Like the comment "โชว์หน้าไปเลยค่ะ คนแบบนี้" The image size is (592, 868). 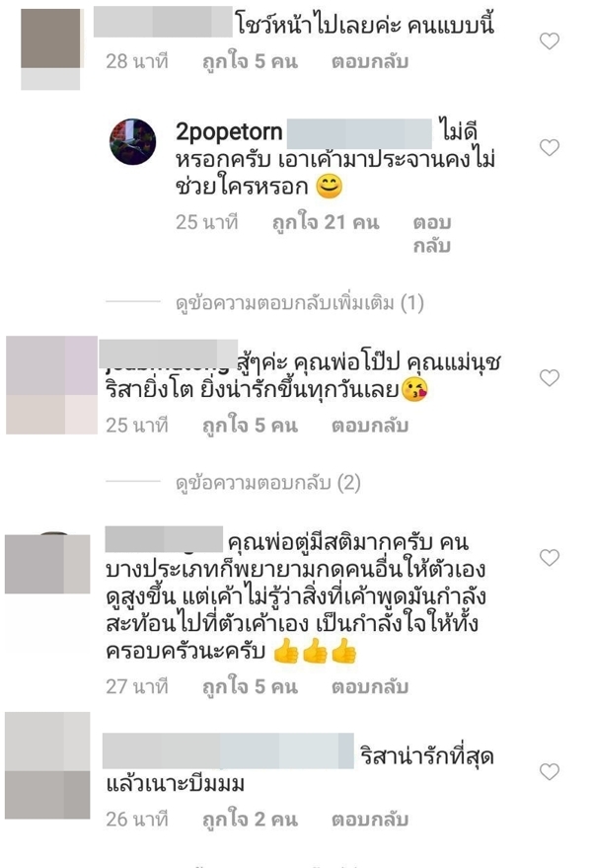pyautogui.click(x=550, y=40)
